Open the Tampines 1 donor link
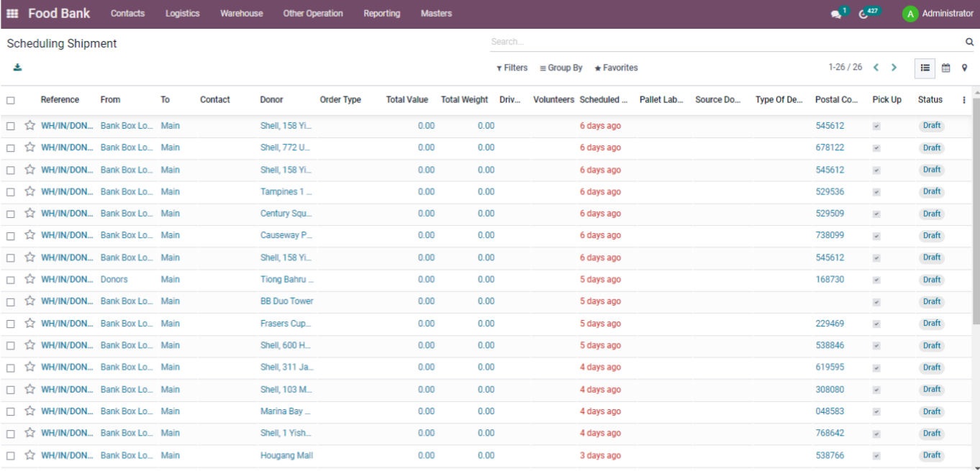The image size is (980, 471). click(x=286, y=192)
